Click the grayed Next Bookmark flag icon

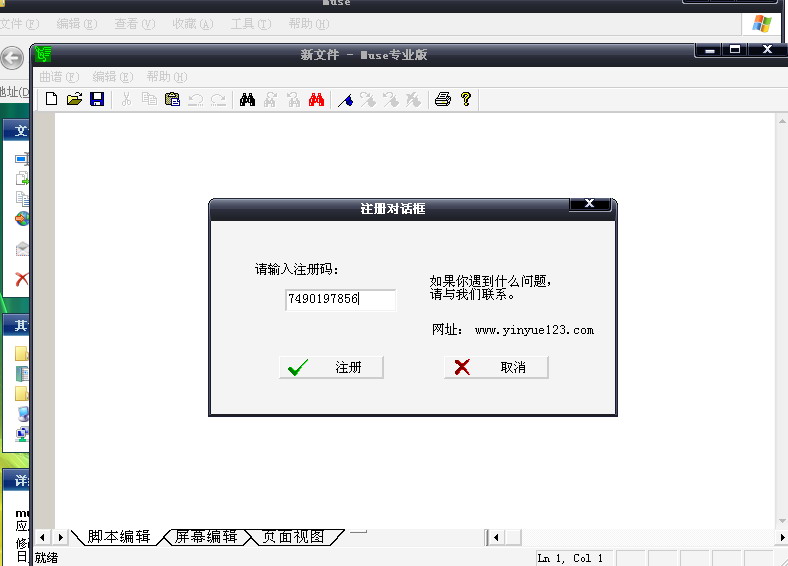point(368,100)
